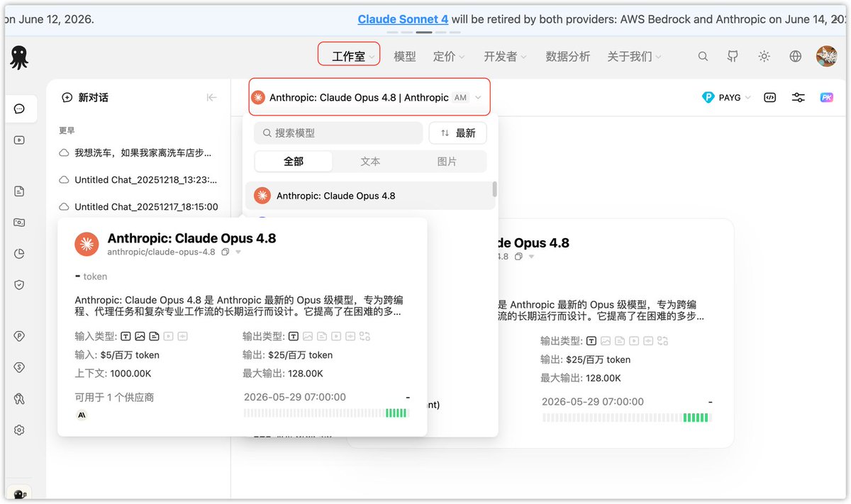Click uptime status bar in background card
Screen dimensions: 851x504
pos(626,418)
